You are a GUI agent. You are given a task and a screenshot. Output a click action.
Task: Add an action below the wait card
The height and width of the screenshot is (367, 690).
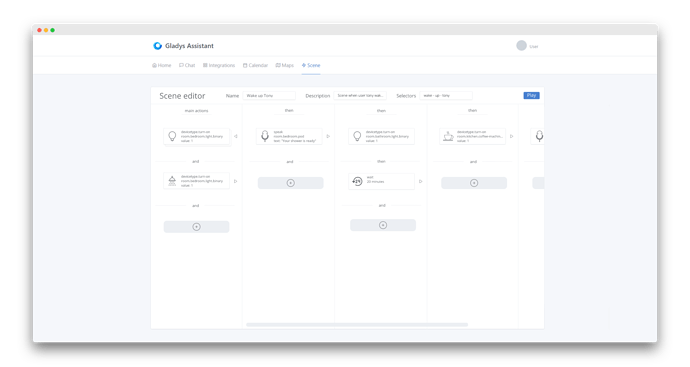point(383,225)
